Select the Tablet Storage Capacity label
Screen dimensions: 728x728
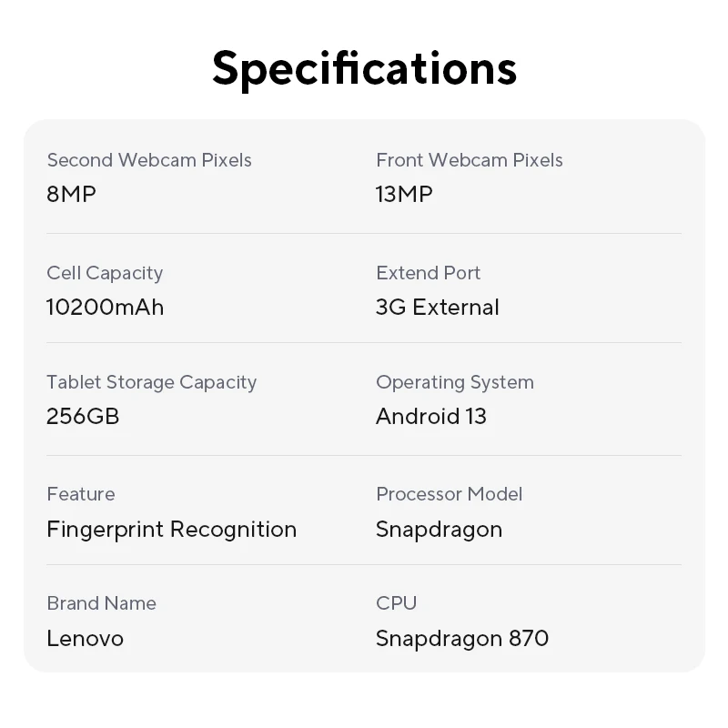click(x=152, y=383)
